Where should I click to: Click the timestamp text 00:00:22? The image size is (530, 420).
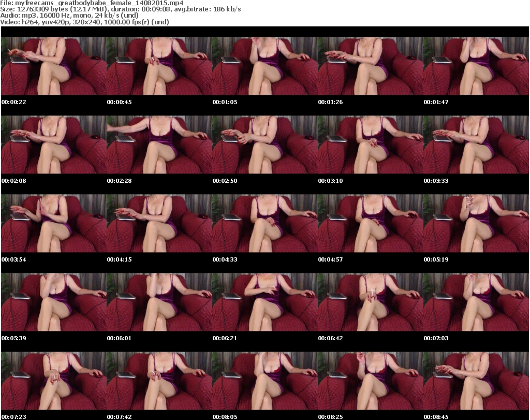click(13, 102)
